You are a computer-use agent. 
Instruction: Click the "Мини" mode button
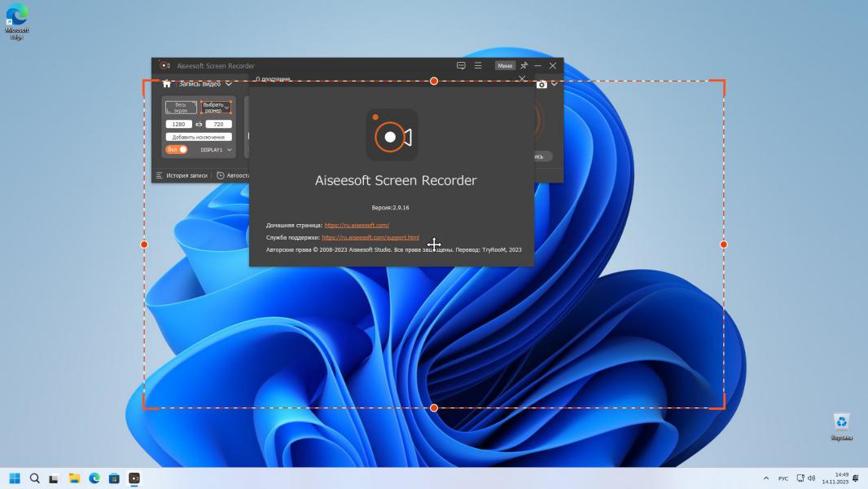505,65
